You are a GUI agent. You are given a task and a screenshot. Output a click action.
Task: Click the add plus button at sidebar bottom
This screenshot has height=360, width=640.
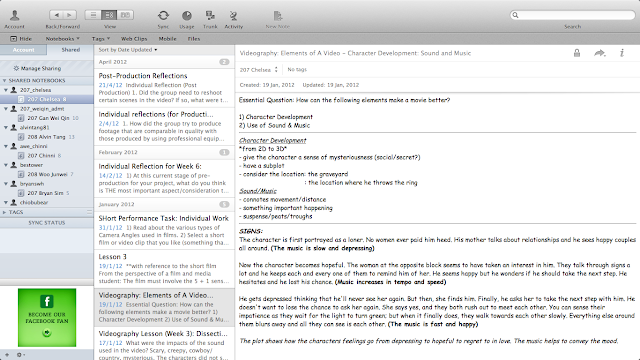7,355
